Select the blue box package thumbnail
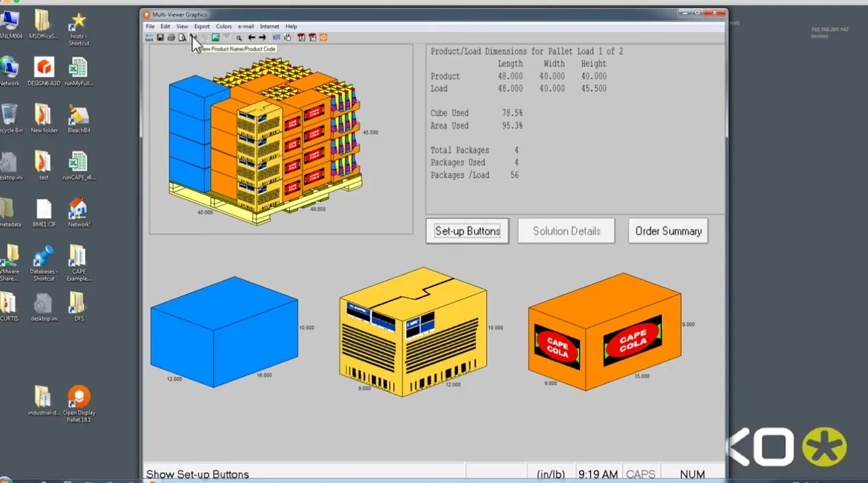This screenshot has width=868, height=483. coord(224,332)
